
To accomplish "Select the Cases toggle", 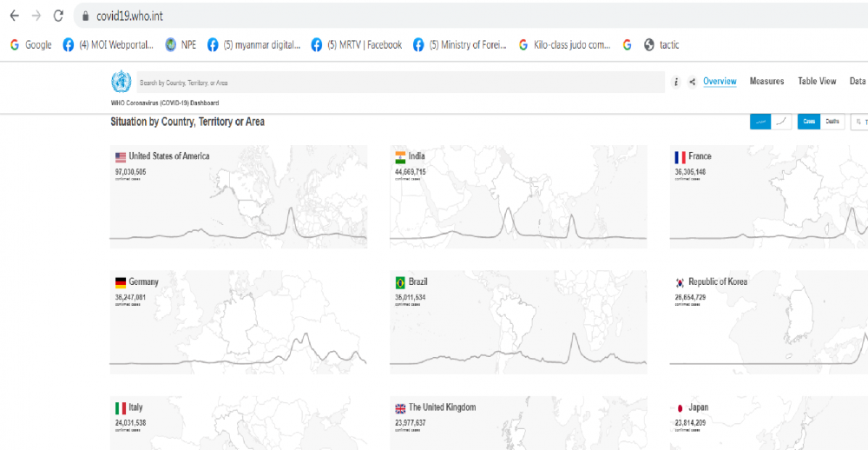I will point(809,122).
